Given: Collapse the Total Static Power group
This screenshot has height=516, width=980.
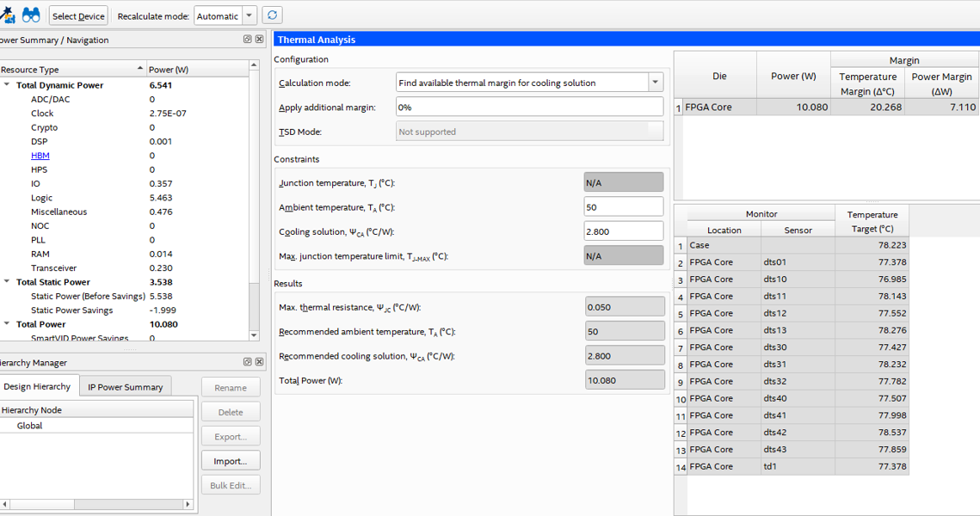Looking at the screenshot, I should click(x=7, y=282).
